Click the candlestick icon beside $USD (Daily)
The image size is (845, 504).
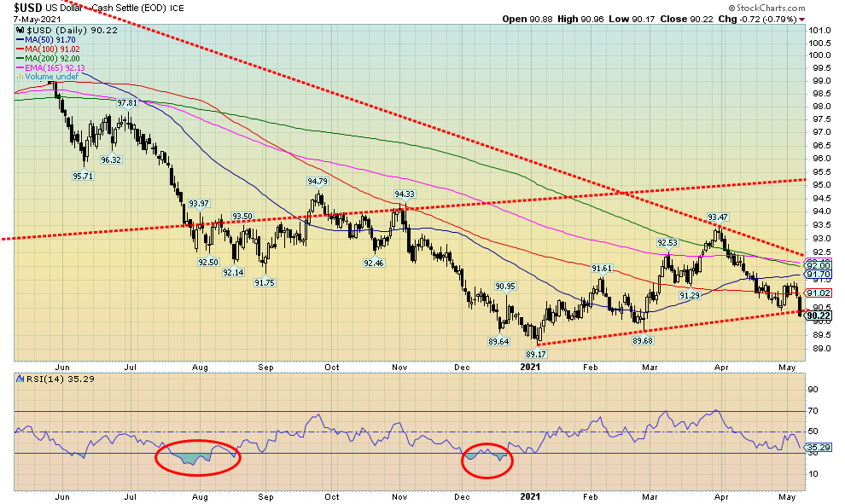[19, 30]
